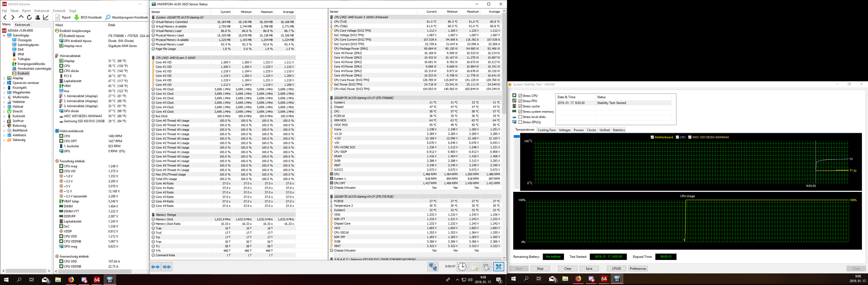Open Nézet menu in AIDA64
This screenshot has height=285, width=868.
point(14,11)
